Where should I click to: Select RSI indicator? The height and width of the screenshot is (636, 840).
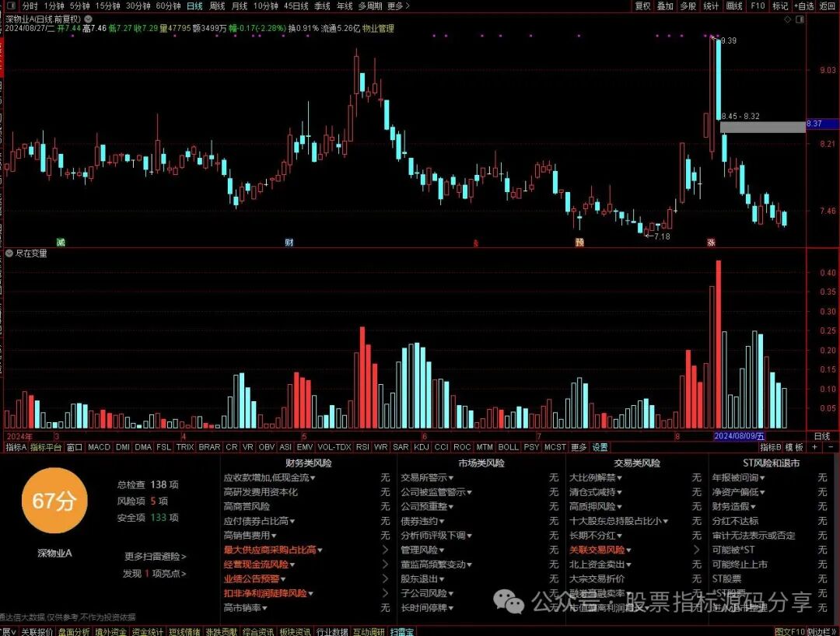(362, 447)
